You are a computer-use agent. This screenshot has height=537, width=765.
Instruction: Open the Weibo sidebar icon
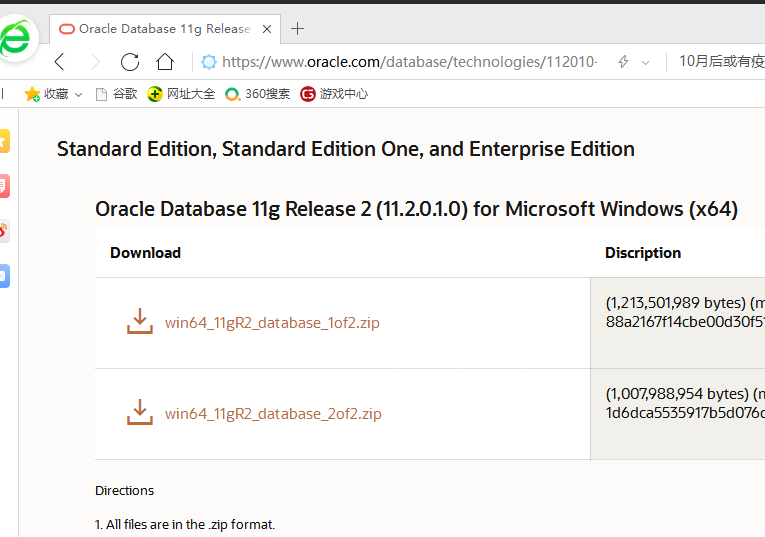click(x=4, y=231)
